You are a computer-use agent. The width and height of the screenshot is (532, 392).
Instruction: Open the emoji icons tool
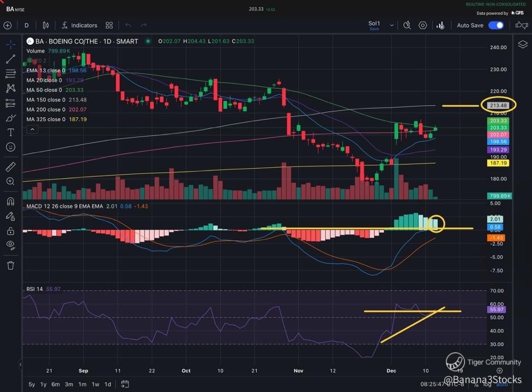[x=11, y=147]
